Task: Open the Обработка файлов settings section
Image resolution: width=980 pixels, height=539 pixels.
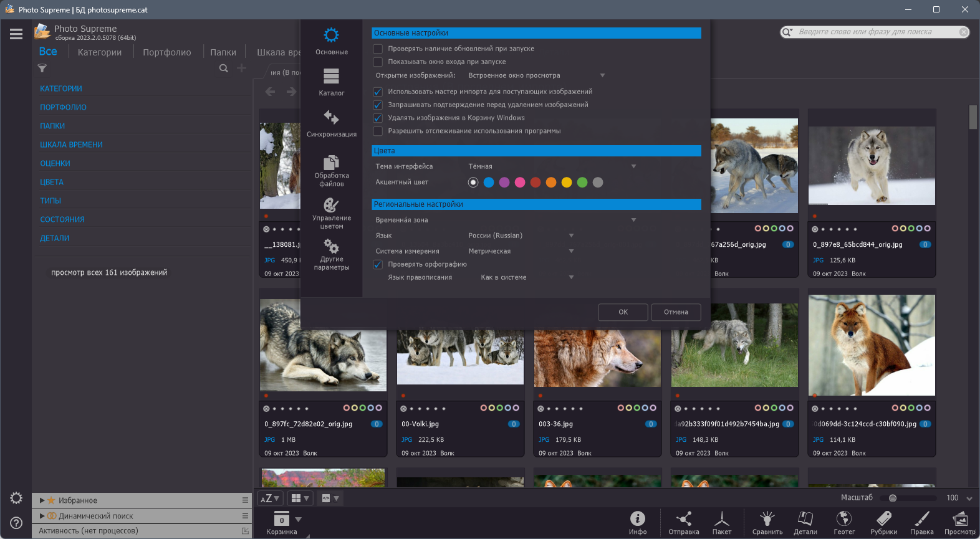Action: tap(331, 171)
